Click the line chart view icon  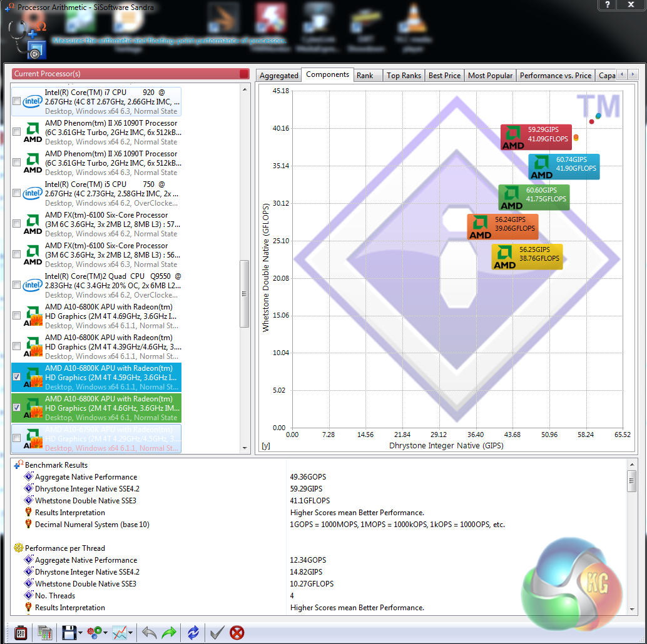[120, 633]
